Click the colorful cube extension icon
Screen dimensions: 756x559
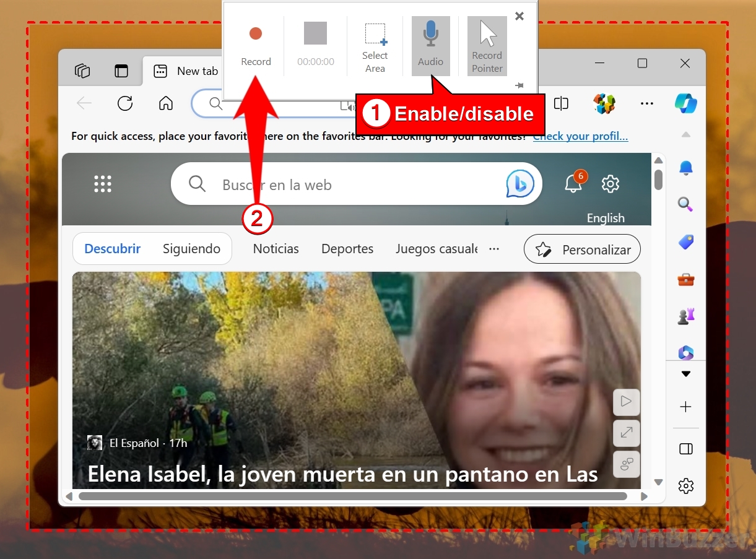point(604,103)
